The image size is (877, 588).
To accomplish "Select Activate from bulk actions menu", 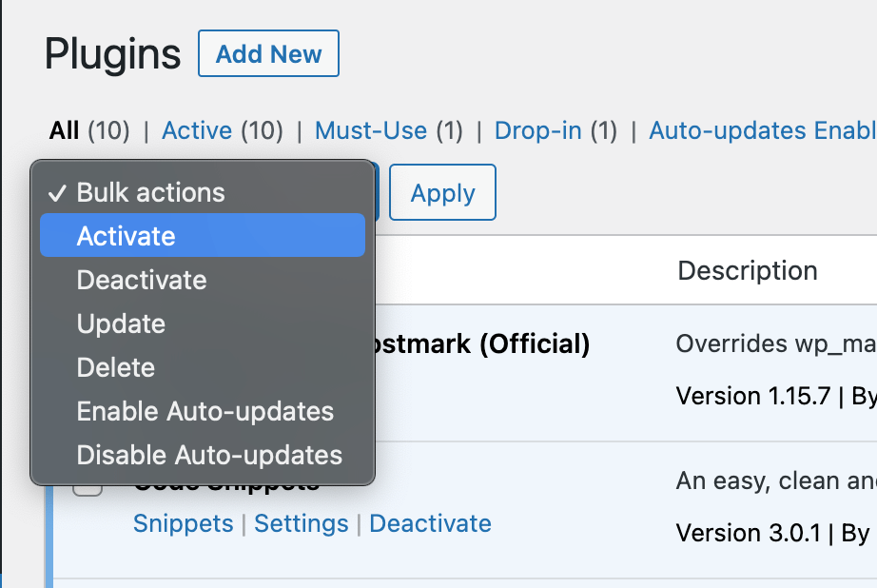I will (203, 236).
